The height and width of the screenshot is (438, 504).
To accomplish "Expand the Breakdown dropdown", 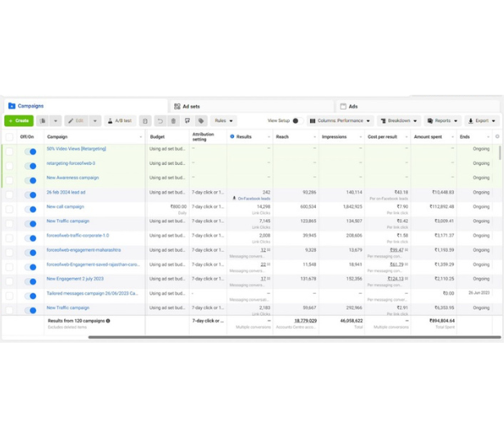I will pyautogui.click(x=399, y=121).
